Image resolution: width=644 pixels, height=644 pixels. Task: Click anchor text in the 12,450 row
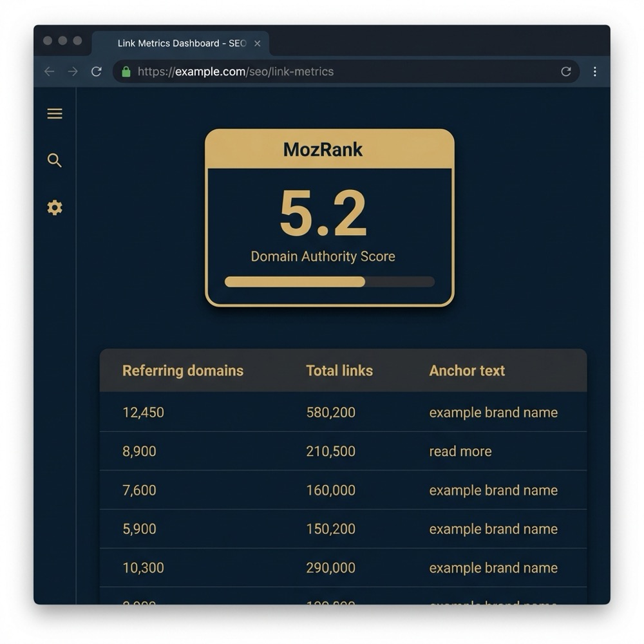click(x=493, y=412)
